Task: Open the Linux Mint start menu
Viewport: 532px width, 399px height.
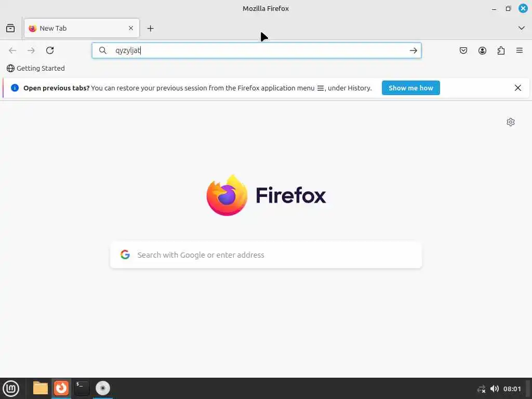Action: point(11,388)
